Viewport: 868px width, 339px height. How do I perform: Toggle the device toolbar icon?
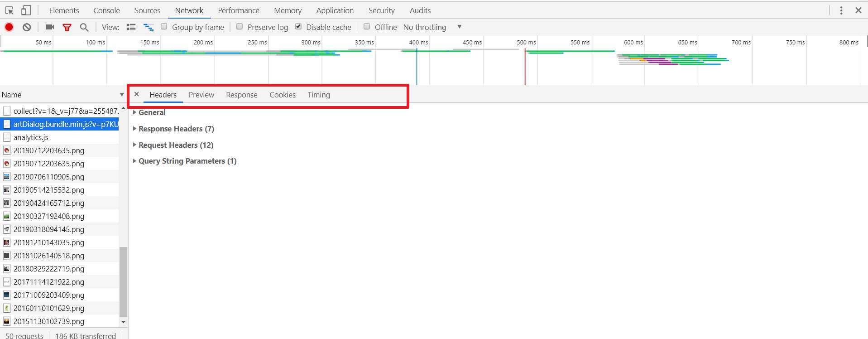tap(26, 10)
